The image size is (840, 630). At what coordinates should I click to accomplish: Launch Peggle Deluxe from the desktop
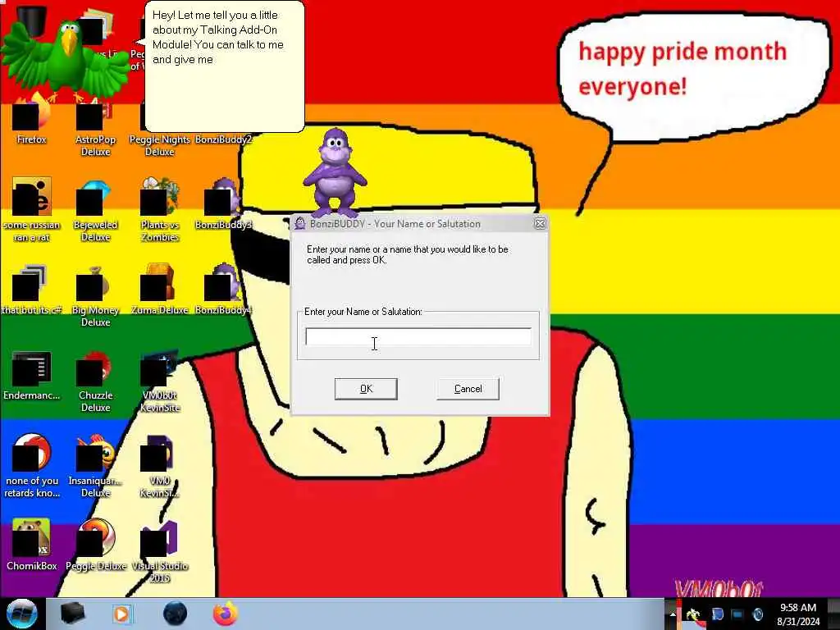click(95, 545)
